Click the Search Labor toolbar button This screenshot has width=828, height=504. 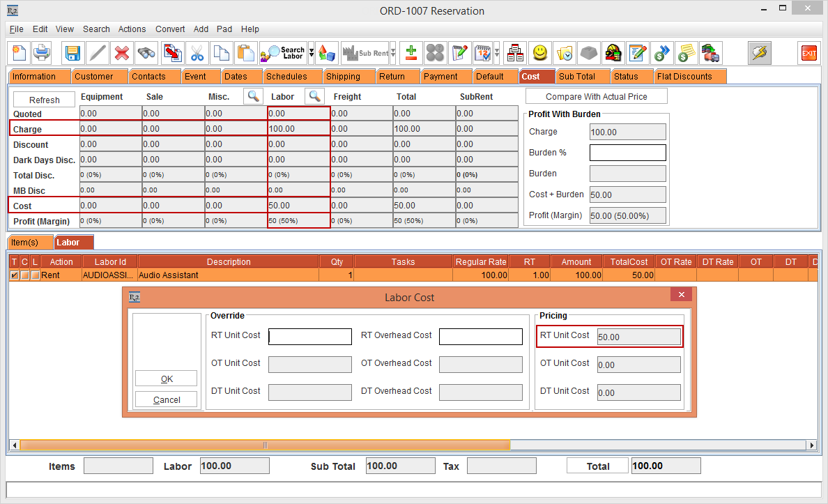coord(283,53)
